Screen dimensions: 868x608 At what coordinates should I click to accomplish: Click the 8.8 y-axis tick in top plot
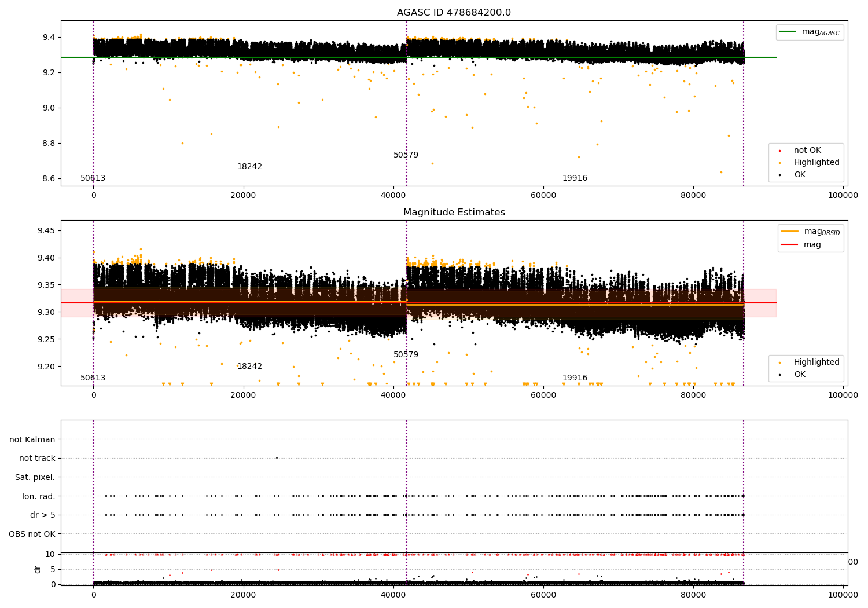(x=48, y=143)
